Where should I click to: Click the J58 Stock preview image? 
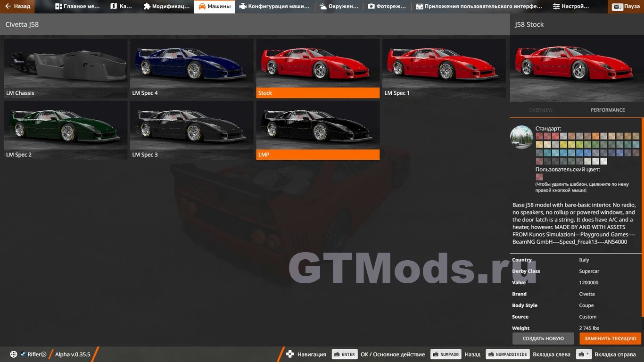(x=577, y=68)
